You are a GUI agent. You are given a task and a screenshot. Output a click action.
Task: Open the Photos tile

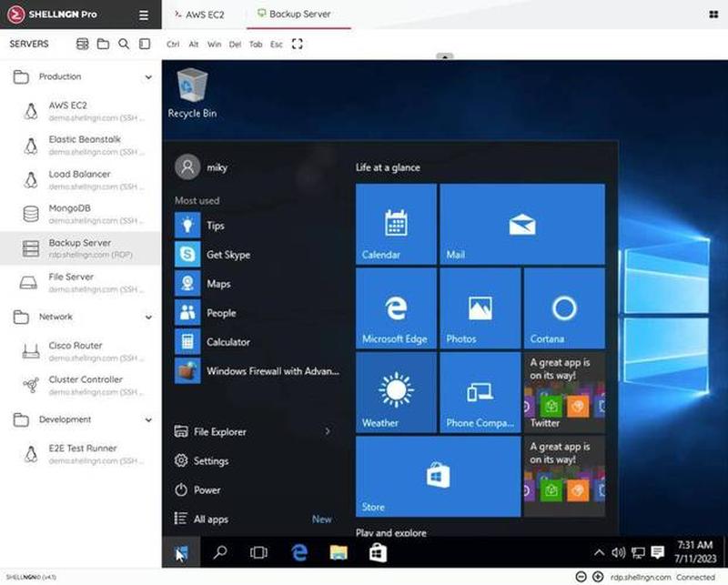tap(480, 308)
